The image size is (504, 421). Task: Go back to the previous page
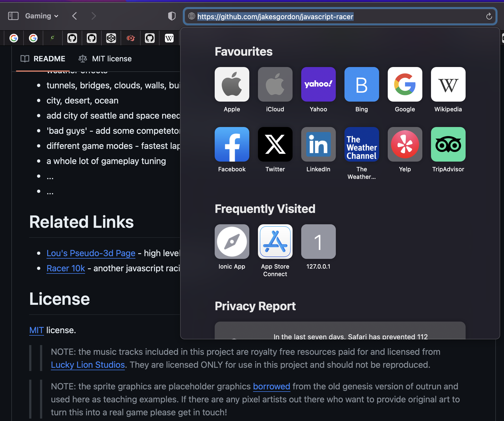coord(75,16)
